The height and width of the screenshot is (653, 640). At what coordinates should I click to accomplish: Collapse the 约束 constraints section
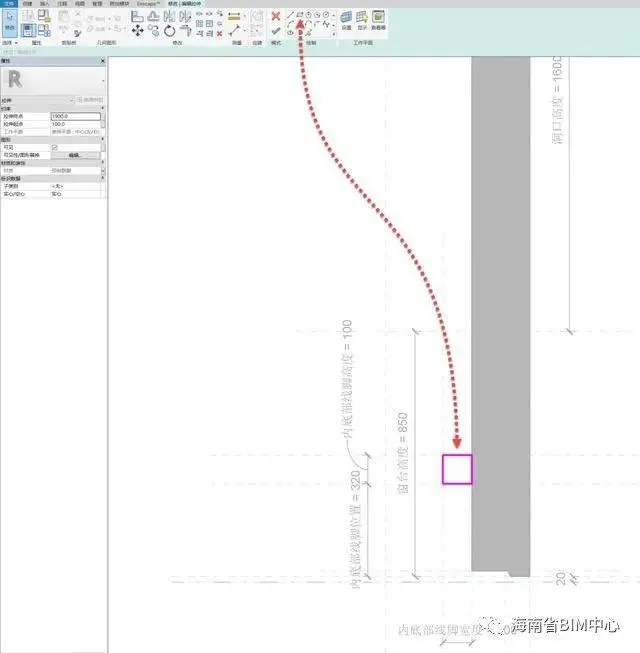(x=103, y=108)
